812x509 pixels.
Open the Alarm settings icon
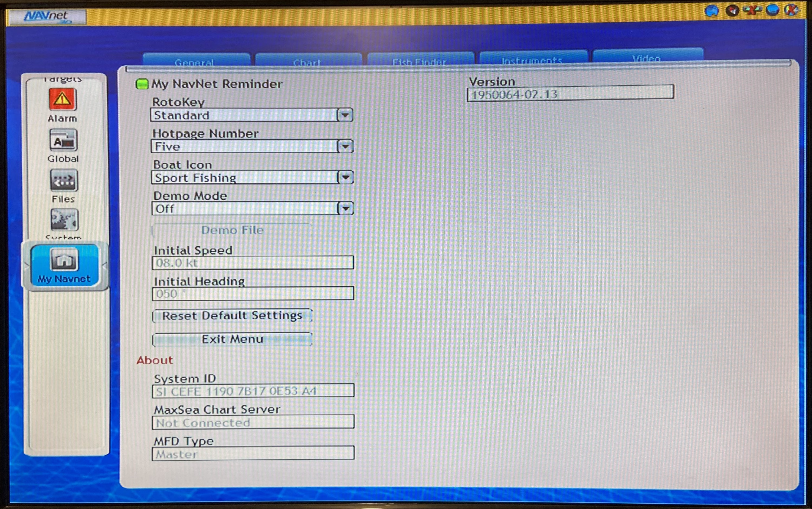(x=63, y=100)
